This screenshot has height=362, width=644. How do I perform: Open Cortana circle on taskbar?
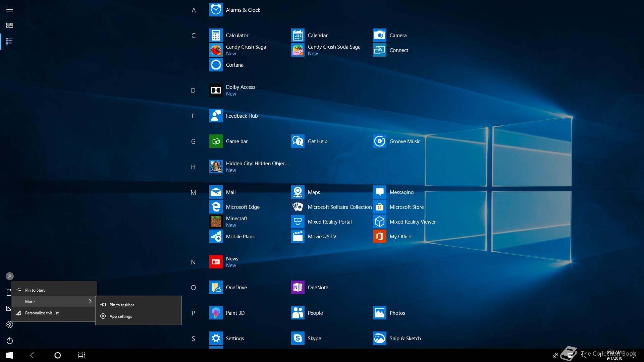tap(58, 355)
